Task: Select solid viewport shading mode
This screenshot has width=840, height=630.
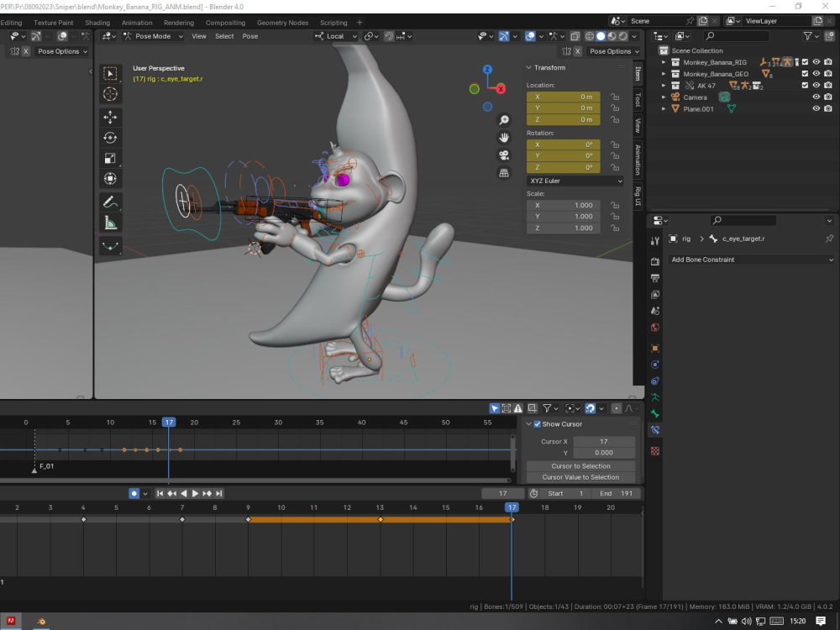Action: point(601,36)
